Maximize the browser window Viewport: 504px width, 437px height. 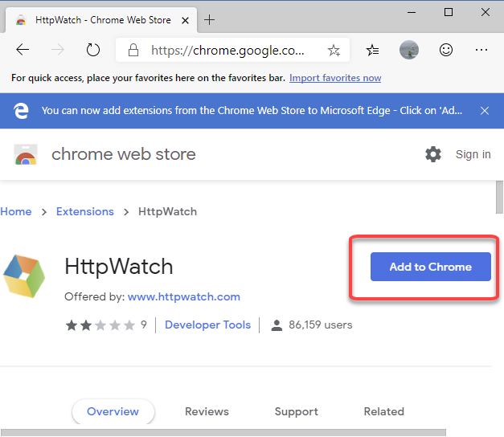(449, 12)
